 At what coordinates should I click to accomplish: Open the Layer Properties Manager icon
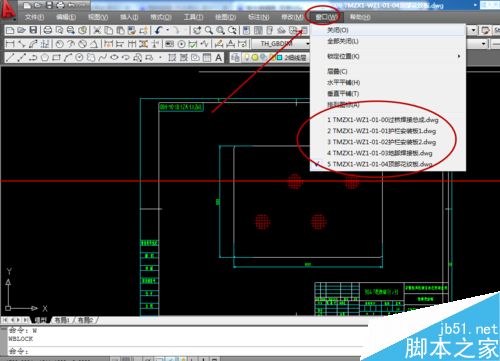pyautogui.click(x=235, y=58)
